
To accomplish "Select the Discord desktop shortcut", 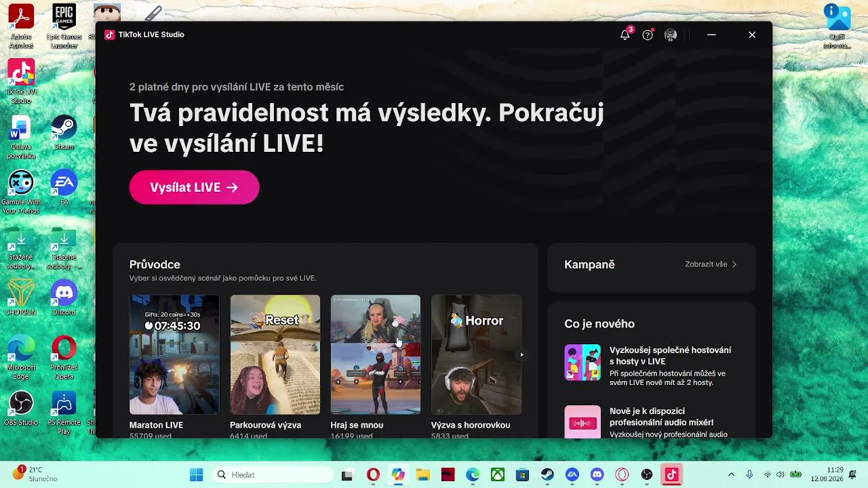I will tap(64, 298).
